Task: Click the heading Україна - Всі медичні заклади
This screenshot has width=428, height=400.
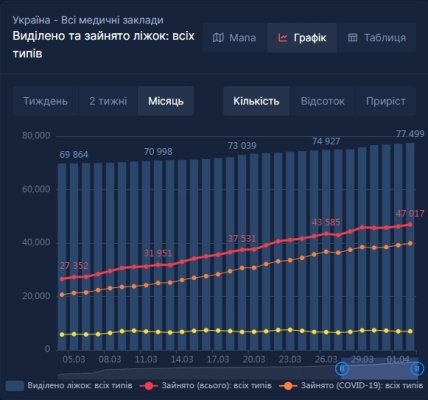Action: click(88, 20)
